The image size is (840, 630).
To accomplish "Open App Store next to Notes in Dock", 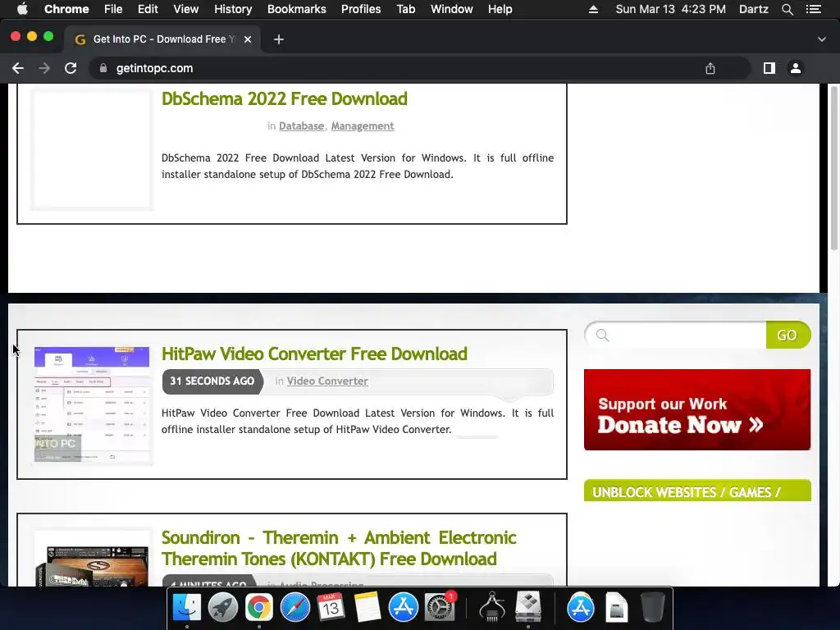I will pos(403,608).
